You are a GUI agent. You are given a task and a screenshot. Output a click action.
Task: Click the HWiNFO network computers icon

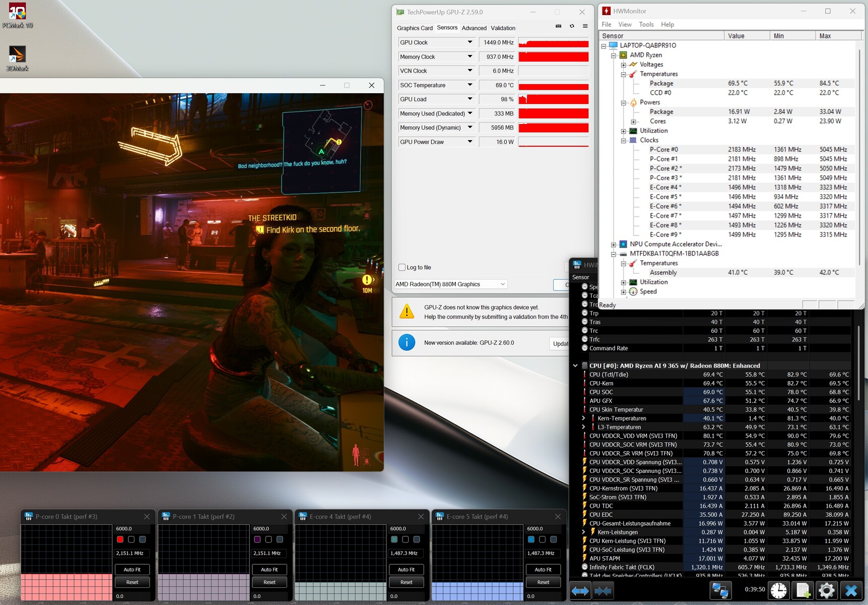click(720, 591)
